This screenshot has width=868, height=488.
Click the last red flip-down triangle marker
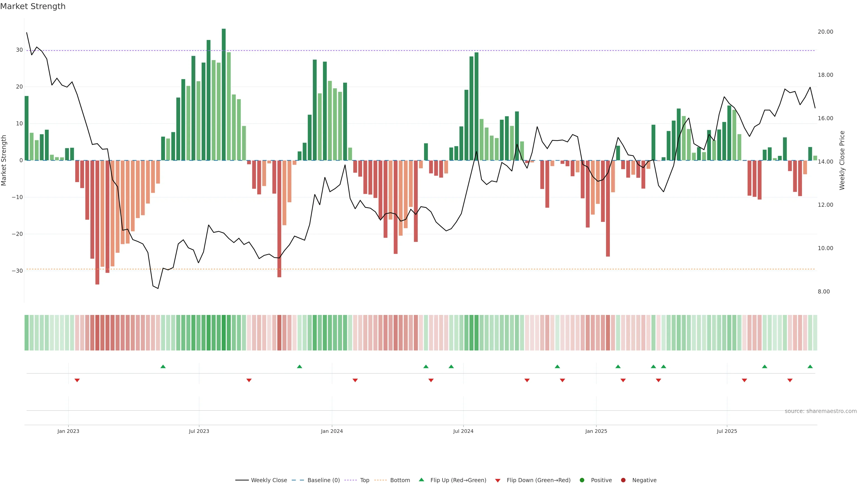tap(790, 380)
